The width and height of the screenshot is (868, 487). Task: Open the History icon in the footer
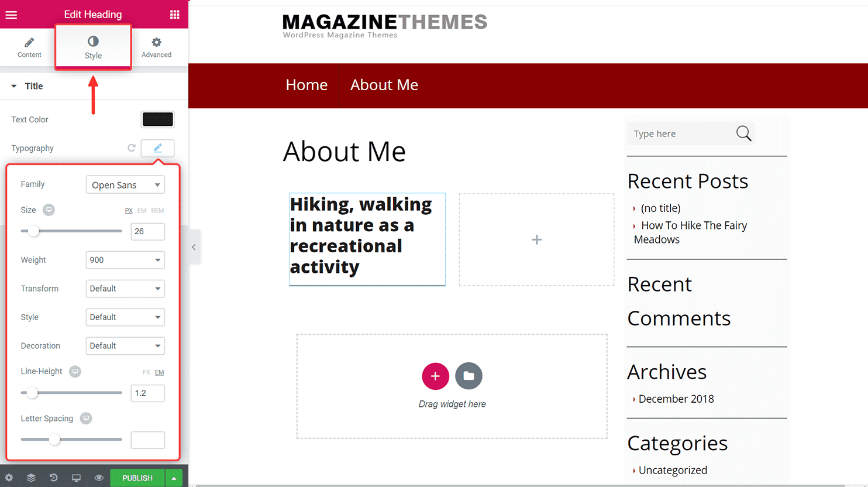[53, 478]
